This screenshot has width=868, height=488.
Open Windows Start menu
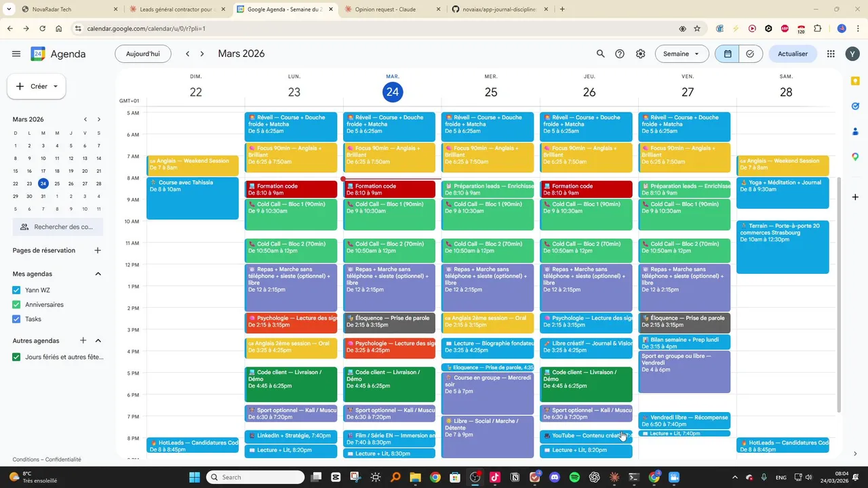coord(194,477)
